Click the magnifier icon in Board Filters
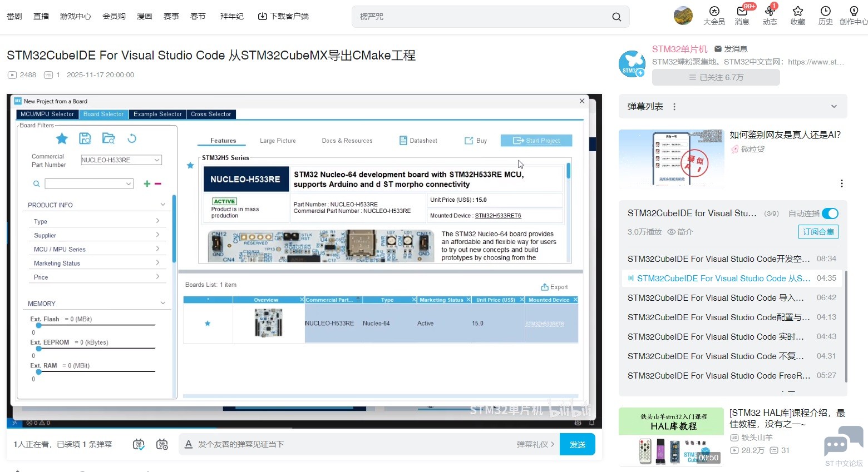Image resolution: width=868 pixels, height=472 pixels. (x=36, y=183)
